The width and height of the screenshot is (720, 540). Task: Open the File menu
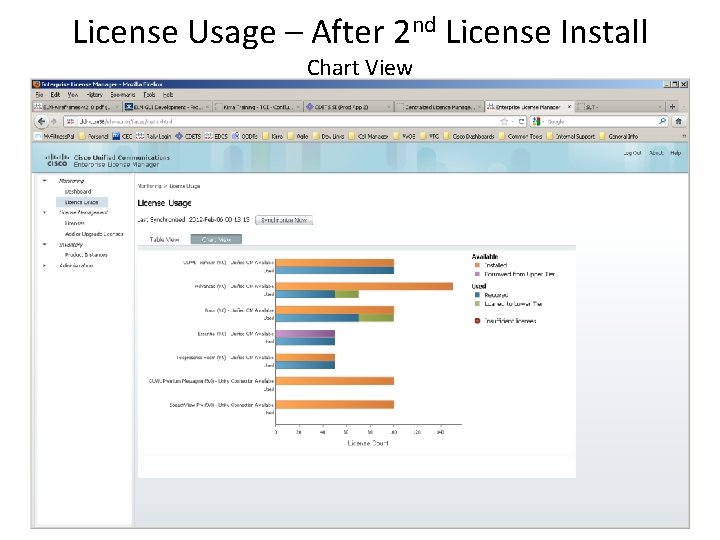[39, 95]
